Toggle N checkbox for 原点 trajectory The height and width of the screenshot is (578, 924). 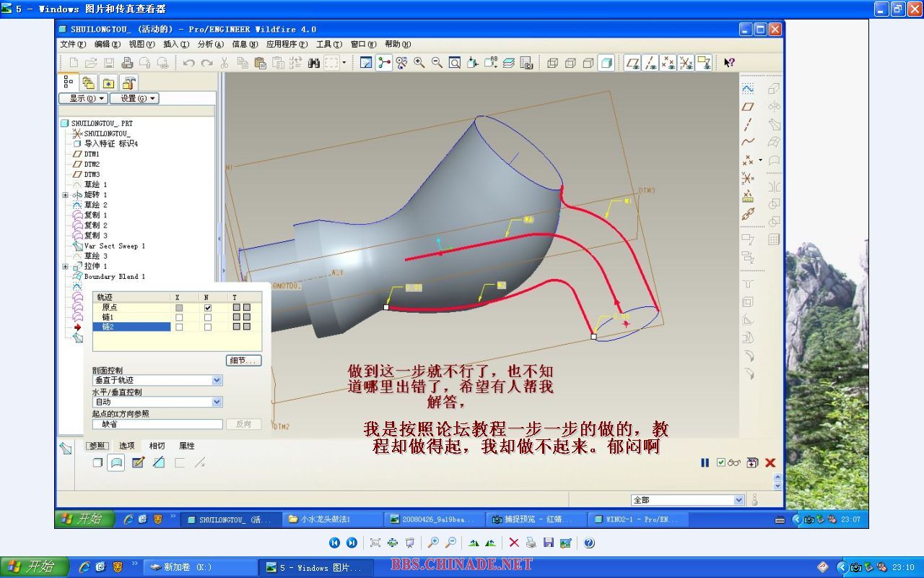(x=208, y=308)
